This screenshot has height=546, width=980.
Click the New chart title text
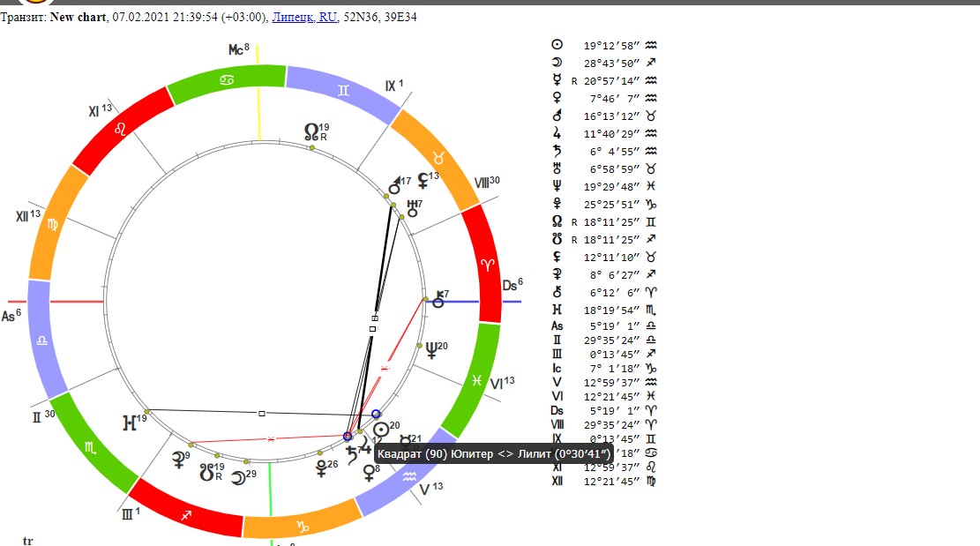79,18
